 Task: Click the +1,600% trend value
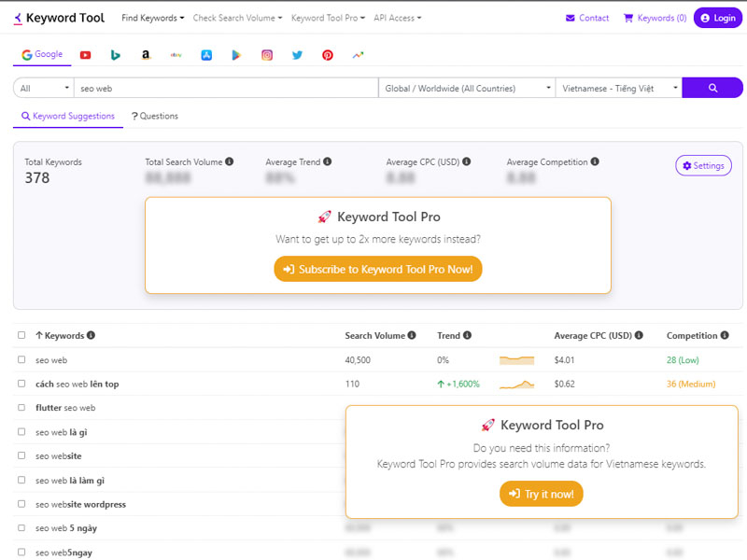(x=458, y=384)
